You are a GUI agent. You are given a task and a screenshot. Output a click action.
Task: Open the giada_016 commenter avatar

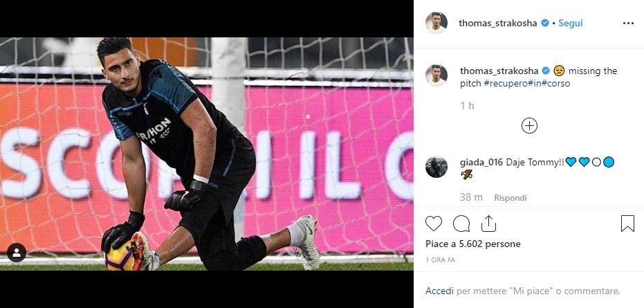436,167
